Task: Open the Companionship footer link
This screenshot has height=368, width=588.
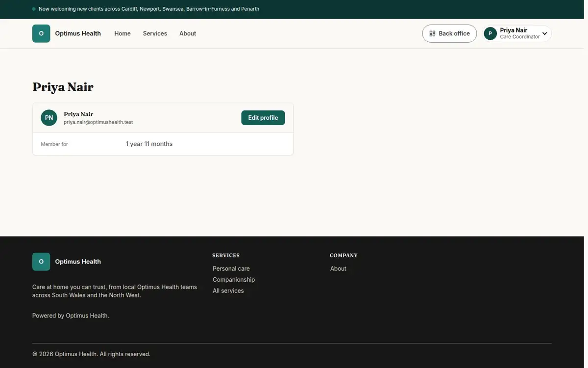Action: (234, 280)
